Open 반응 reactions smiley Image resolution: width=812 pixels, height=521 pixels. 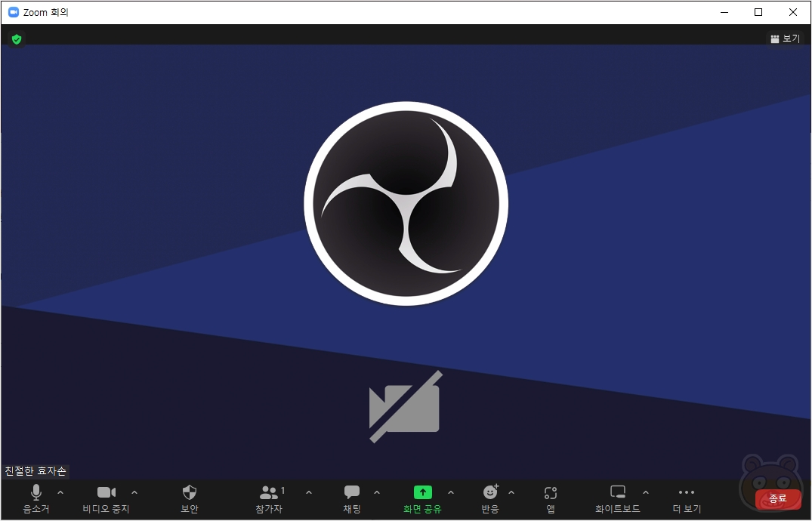pyautogui.click(x=490, y=499)
